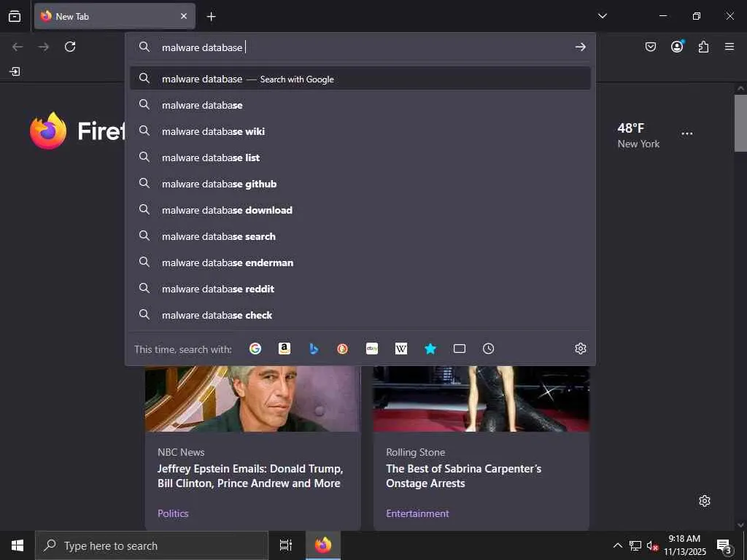Choose suggestion 'malware database list'
The width and height of the screenshot is (747, 560).
(360, 157)
